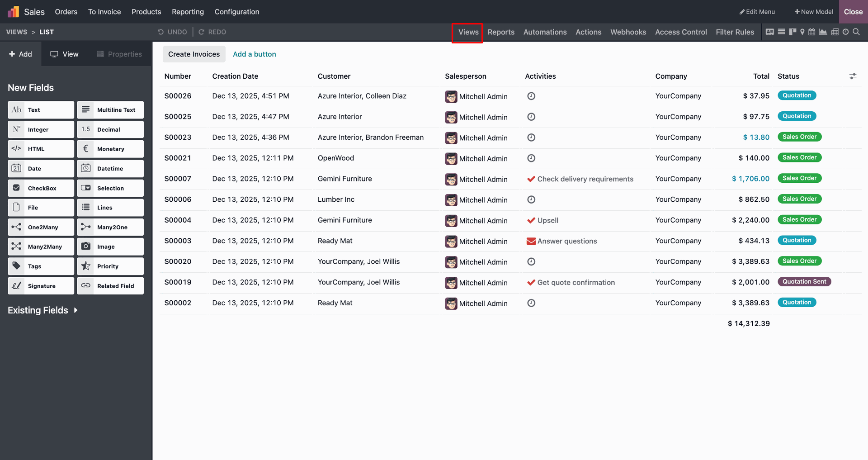Screen dimensions: 868x460
Task: Add a Multiline Text field
Action: point(110,110)
